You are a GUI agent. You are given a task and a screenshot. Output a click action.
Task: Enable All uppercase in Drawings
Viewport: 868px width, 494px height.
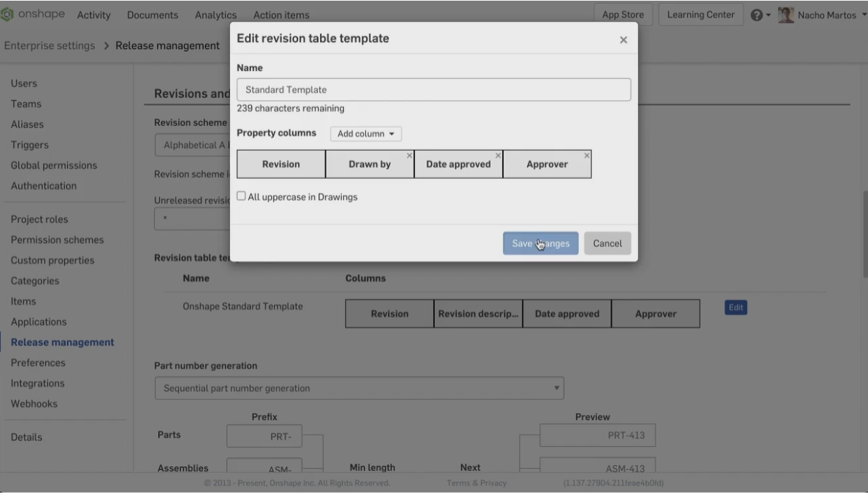241,196
